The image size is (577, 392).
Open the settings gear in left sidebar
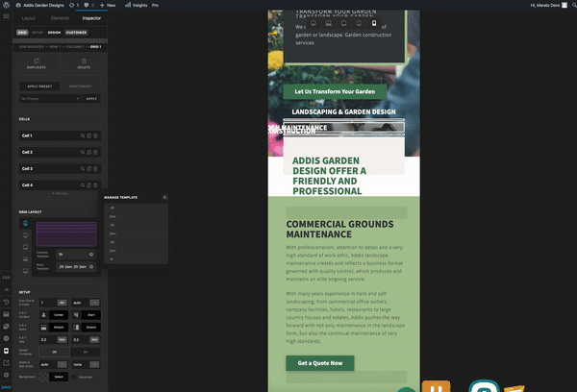pos(7,375)
